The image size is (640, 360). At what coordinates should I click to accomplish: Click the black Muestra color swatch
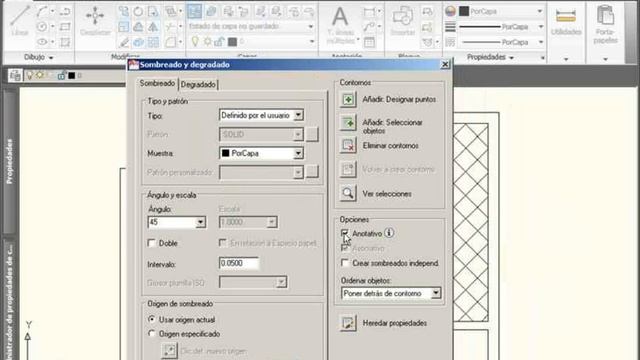(225, 153)
